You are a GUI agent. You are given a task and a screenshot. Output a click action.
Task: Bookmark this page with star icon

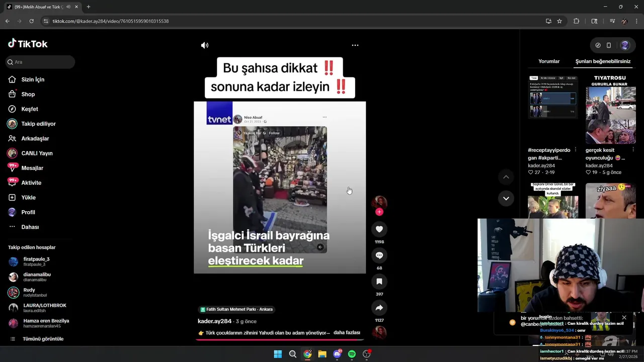click(559, 21)
